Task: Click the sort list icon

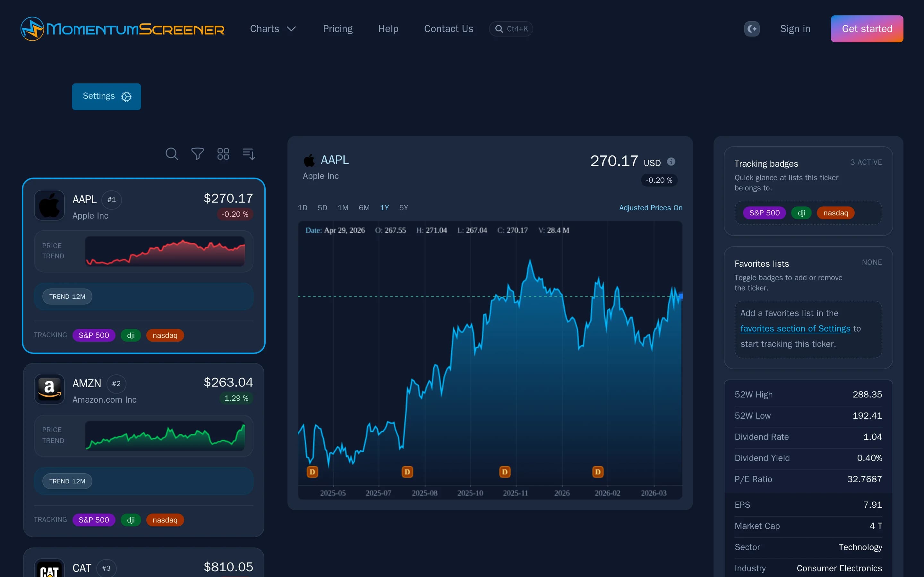Action: click(x=249, y=154)
